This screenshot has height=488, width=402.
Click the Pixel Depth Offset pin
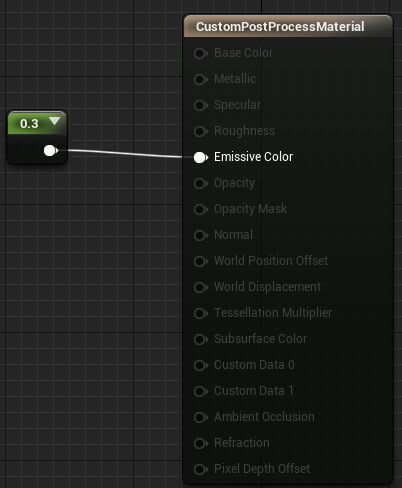click(200, 469)
